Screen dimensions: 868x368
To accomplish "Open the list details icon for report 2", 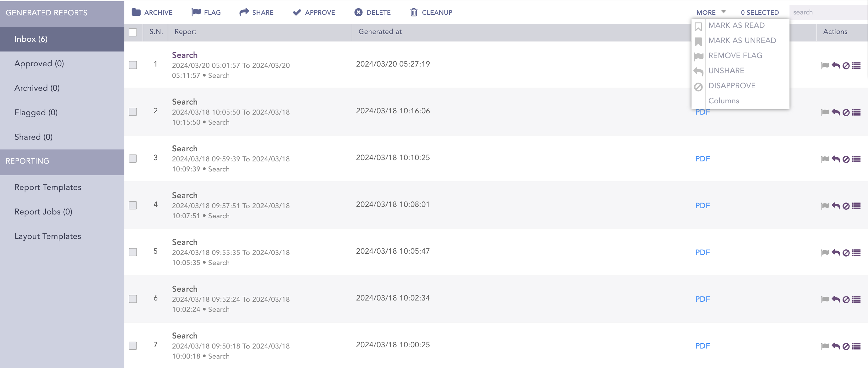I will [856, 112].
